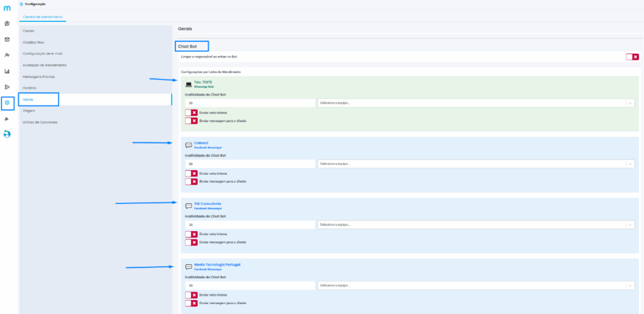Open the chat conversations icon in sidebar
The height and width of the screenshot is (314, 644).
point(7,24)
